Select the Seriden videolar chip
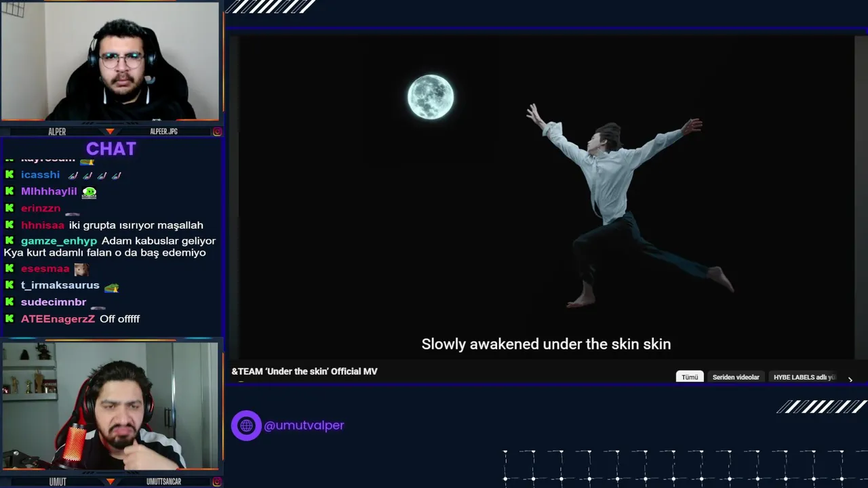Image resolution: width=868 pixels, height=488 pixels. coord(736,377)
